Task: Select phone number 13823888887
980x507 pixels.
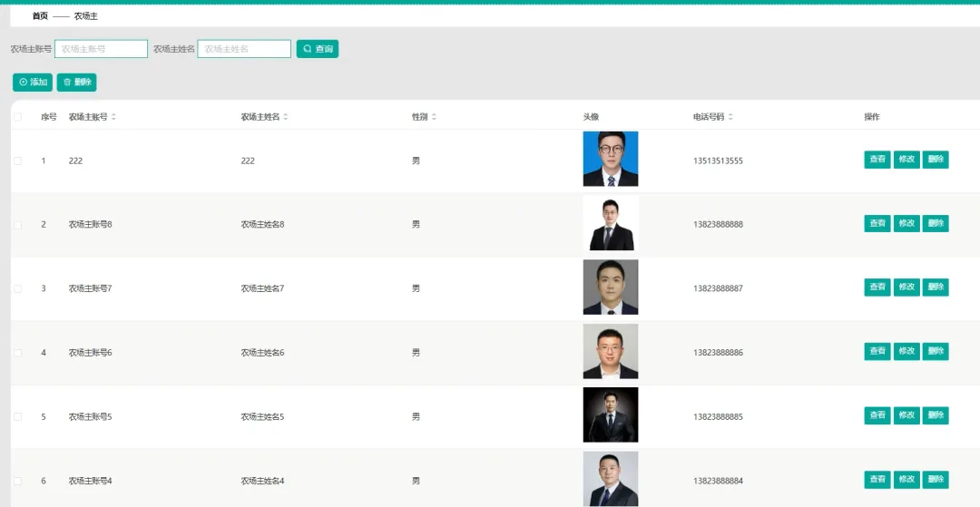Action: click(718, 288)
